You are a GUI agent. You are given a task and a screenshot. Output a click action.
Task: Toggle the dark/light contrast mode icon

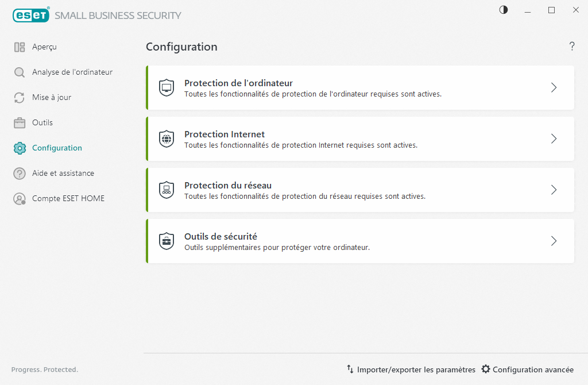[504, 10]
